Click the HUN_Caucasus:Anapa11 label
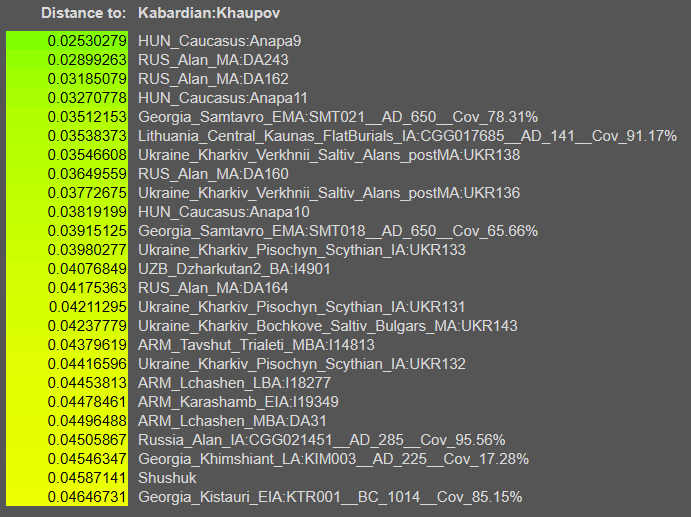691x517 pixels. (223, 98)
